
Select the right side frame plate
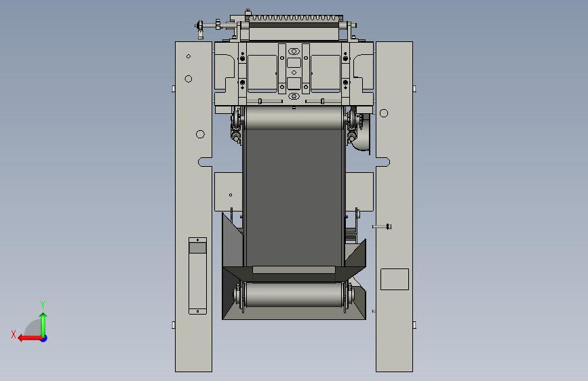click(395, 207)
